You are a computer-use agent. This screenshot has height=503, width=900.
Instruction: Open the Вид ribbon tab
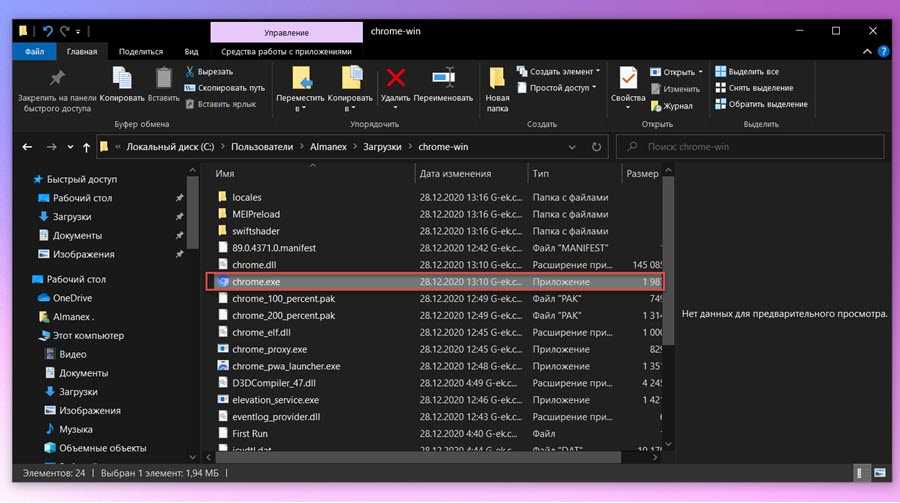pyautogui.click(x=191, y=51)
